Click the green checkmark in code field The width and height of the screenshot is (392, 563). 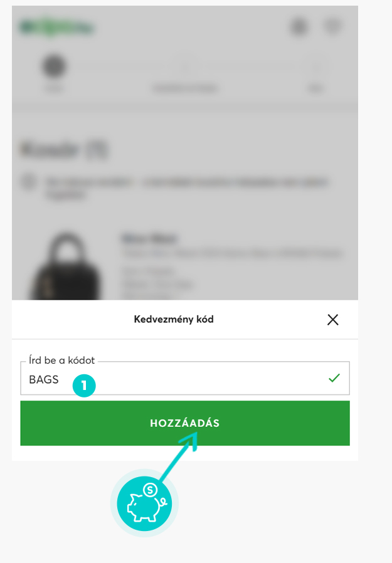click(x=334, y=378)
